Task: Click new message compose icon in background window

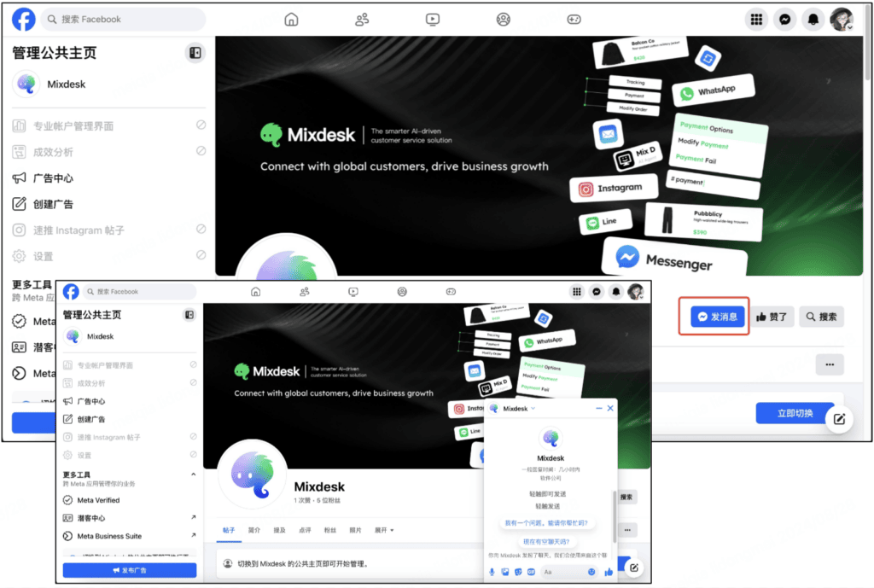Action: pos(840,419)
